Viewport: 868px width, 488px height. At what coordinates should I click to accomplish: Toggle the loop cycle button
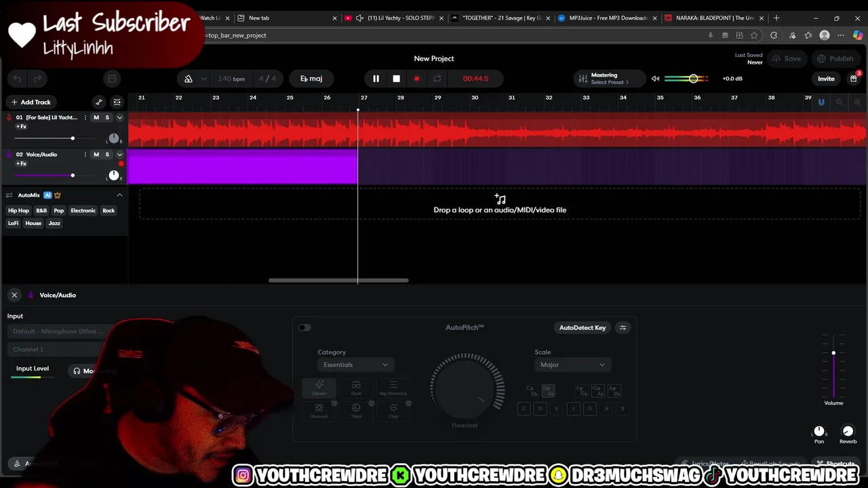[437, 79]
